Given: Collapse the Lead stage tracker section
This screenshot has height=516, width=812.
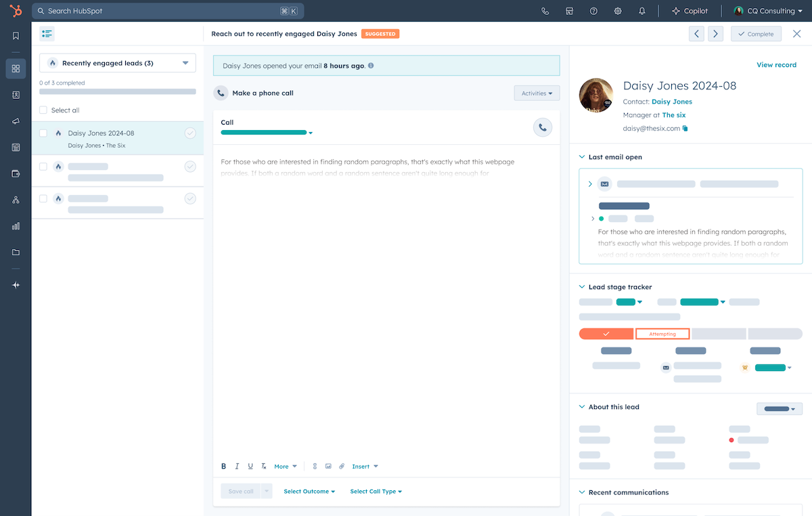Looking at the screenshot, I should 582,287.
